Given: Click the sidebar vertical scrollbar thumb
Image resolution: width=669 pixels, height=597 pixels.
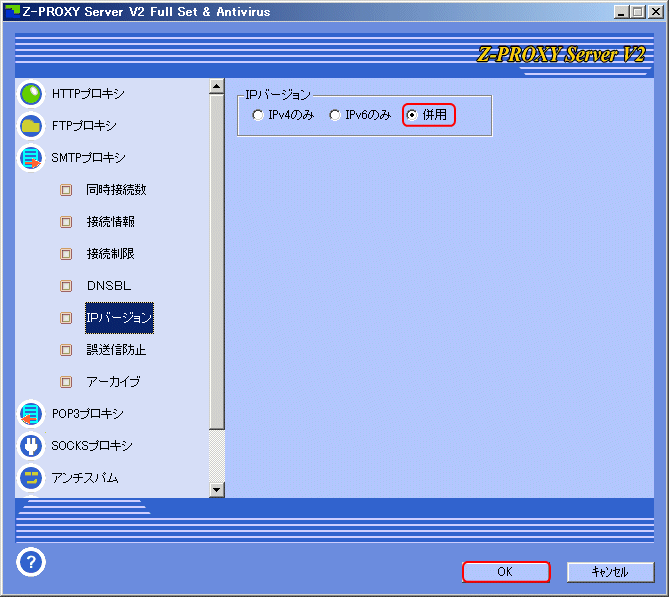Looking at the screenshot, I should pos(217,262).
